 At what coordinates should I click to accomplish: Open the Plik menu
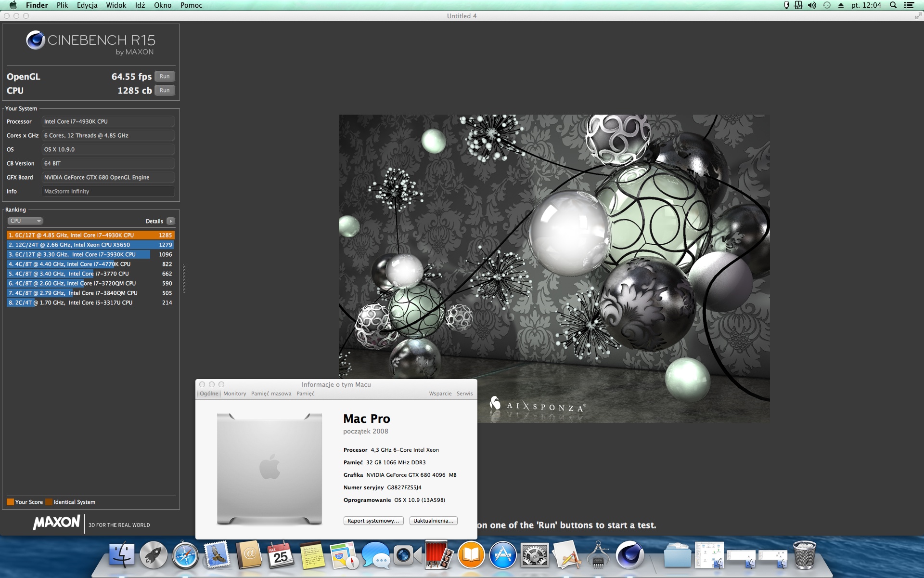pyautogui.click(x=62, y=5)
